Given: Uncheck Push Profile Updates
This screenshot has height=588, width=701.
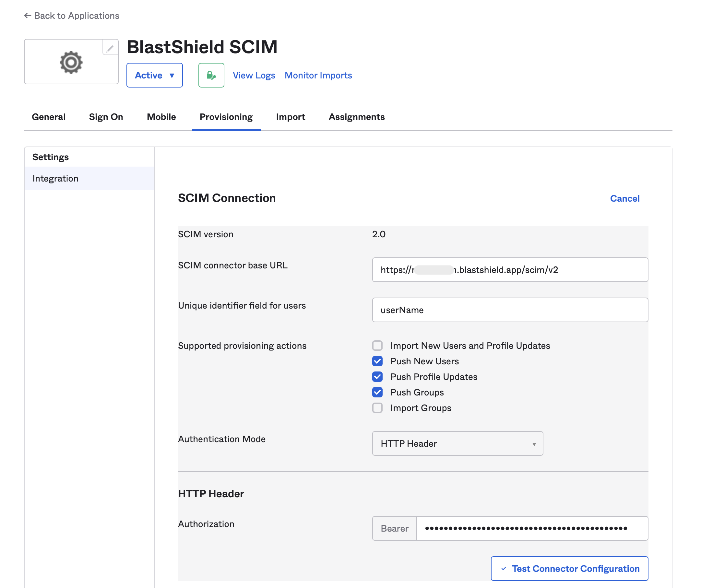Looking at the screenshot, I should point(377,377).
